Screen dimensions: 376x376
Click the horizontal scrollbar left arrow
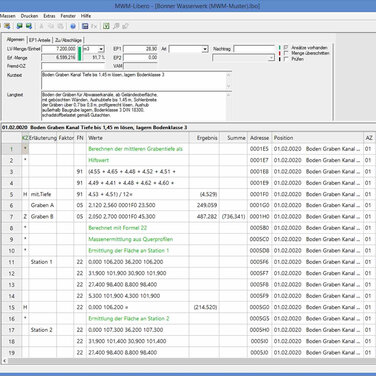[x=4, y=361]
